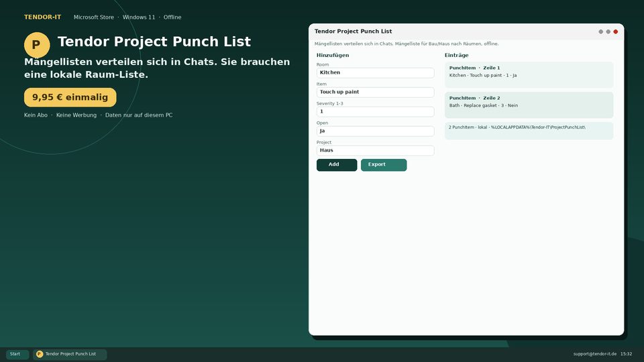Click the Bath · Replace gasket detail line
The width and height of the screenshot is (644, 362).
(x=484, y=105)
